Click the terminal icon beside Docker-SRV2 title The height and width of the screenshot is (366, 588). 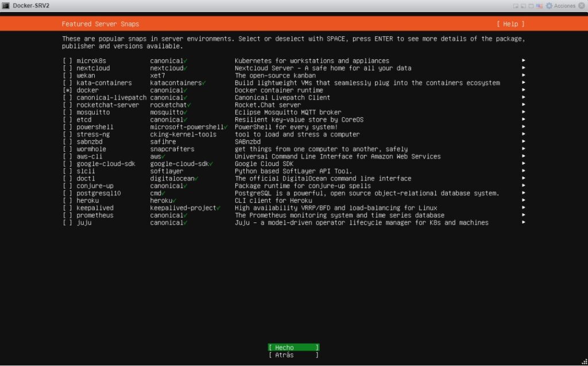(6, 5)
